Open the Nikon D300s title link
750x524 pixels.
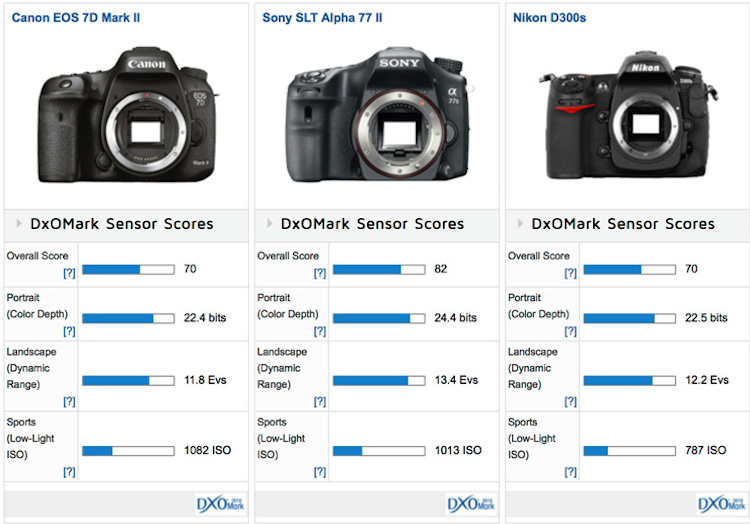(x=550, y=17)
